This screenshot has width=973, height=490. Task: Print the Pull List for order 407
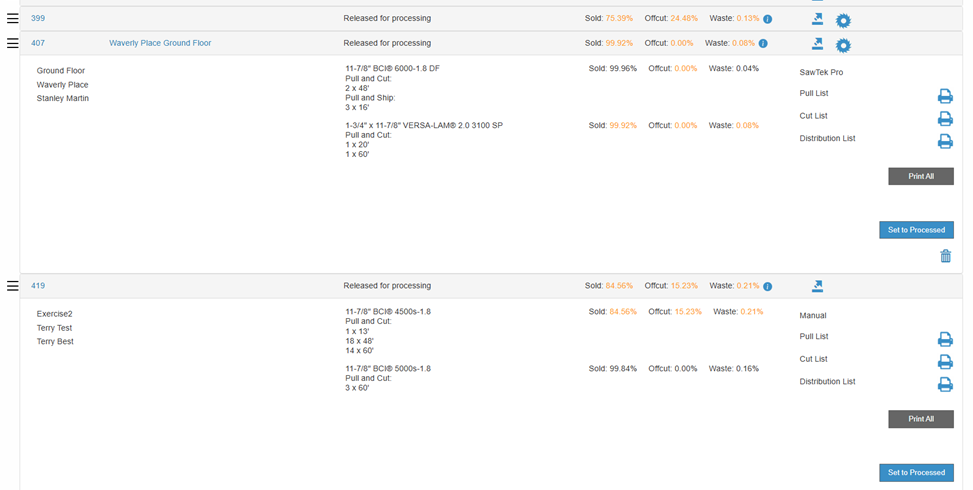pyautogui.click(x=944, y=96)
